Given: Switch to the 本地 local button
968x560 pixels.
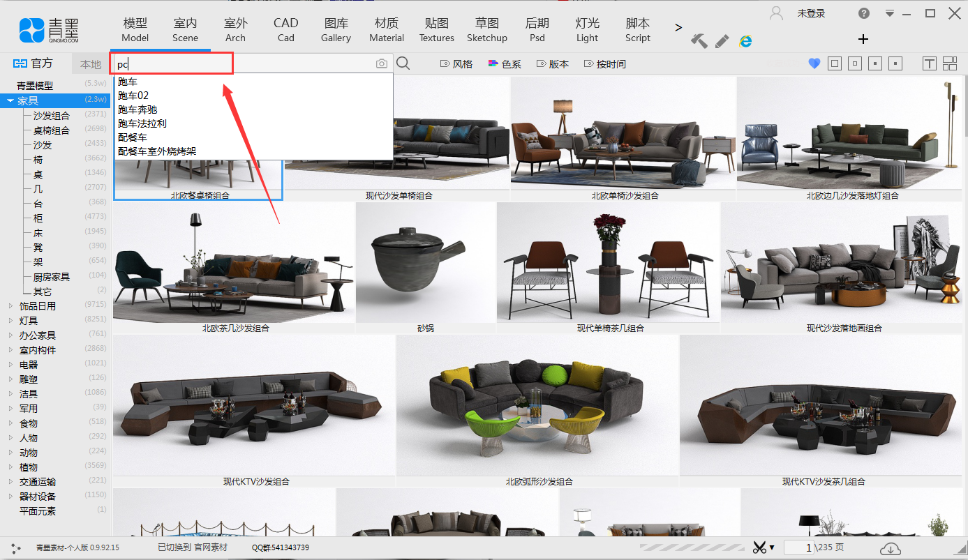Looking at the screenshot, I should click(91, 64).
